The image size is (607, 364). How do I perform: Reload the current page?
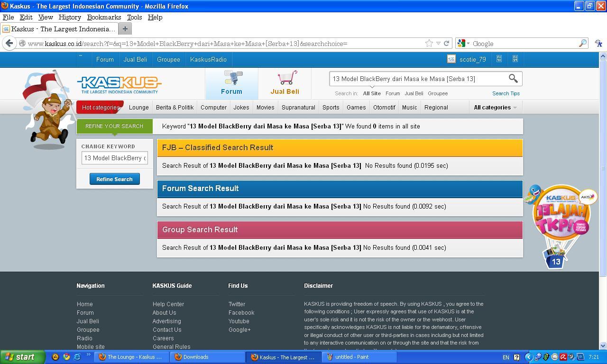pyautogui.click(x=446, y=43)
